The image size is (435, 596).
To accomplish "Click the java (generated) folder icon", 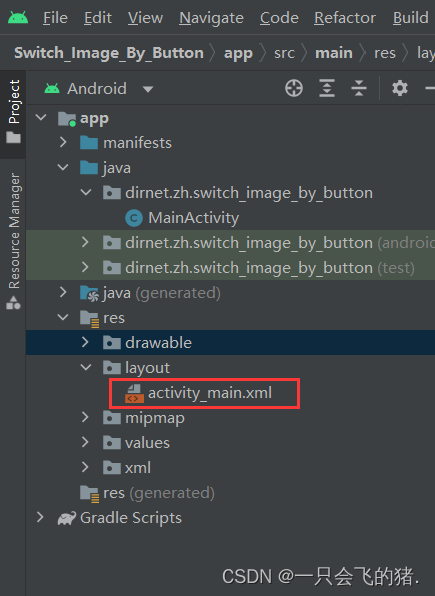I will (90, 293).
